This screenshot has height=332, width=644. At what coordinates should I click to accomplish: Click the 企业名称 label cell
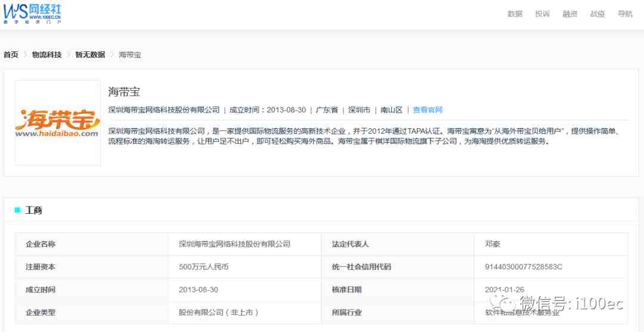[x=92, y=244]
